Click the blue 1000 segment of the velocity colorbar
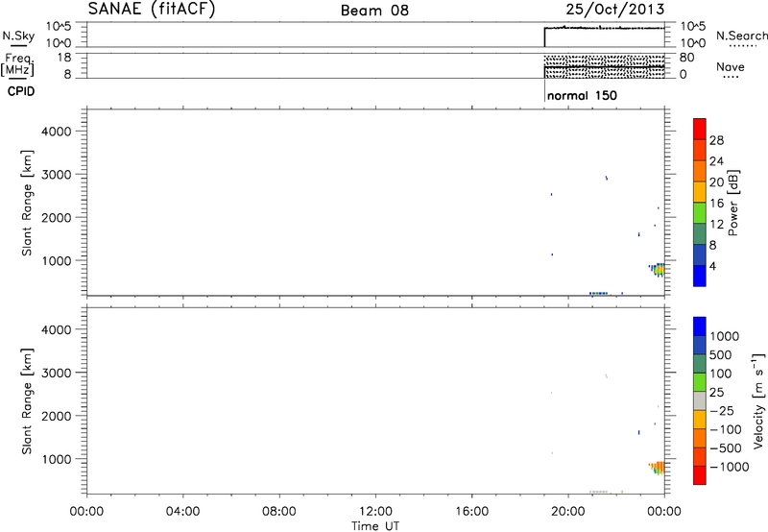The image size is (768, 532). (x=700, y=326)
